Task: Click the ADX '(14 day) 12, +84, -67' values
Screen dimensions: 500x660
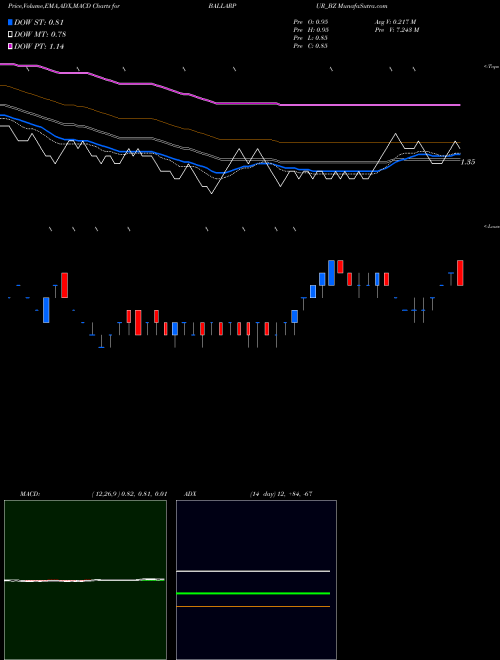Action: point(281,494)
